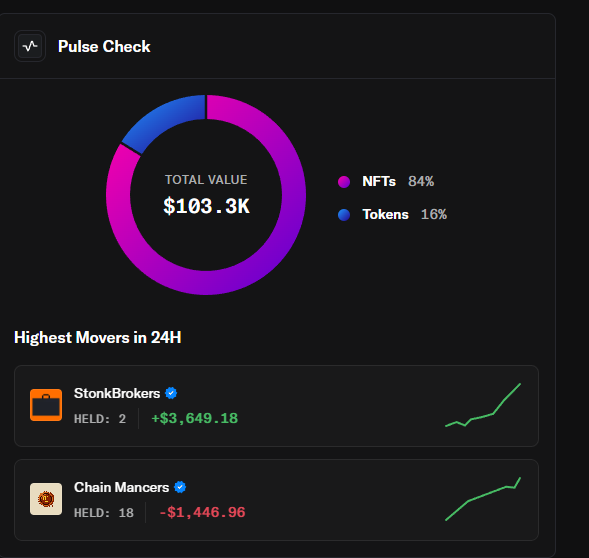Click the Tokens blue legend dot
Image resolution: width=589 pixels, height=558 pixels.
coord(344,215)
